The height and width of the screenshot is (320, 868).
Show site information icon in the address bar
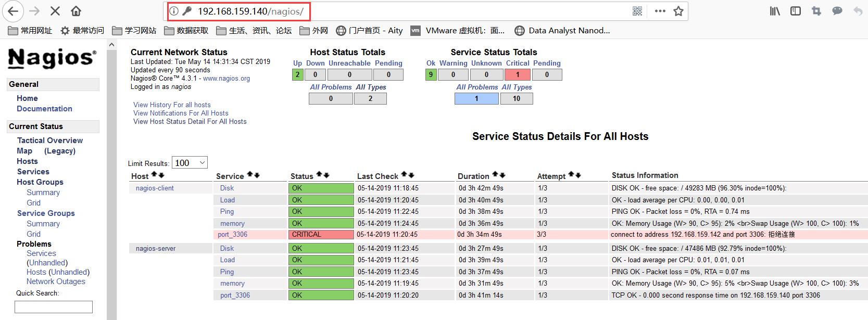pos(174,11)
